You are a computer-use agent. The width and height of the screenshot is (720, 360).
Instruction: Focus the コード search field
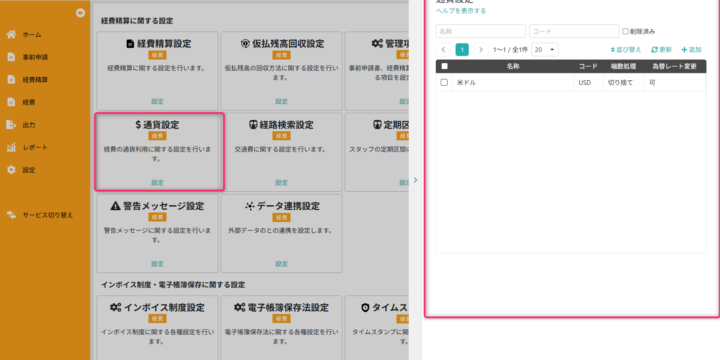click(574, 31)
